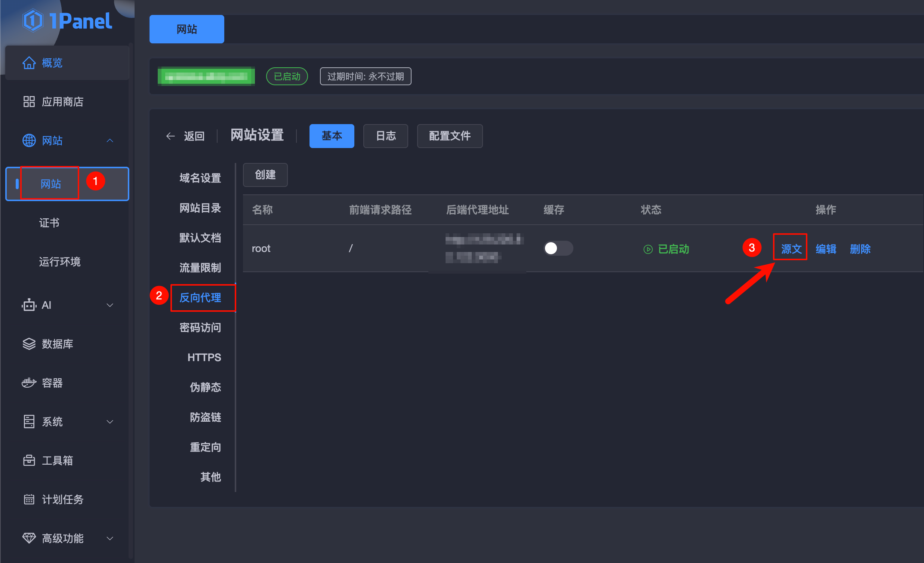Select the 网站 globe icon in sidebar
The image size is (924, 563).
[29, 141]
